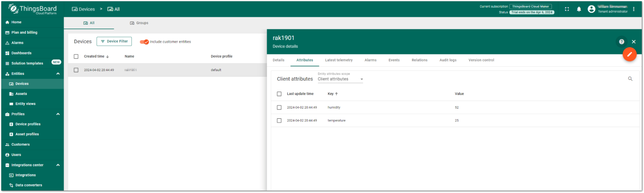Click the attributes search icon
Screen dimensions: 644x193
coord(630,79)
